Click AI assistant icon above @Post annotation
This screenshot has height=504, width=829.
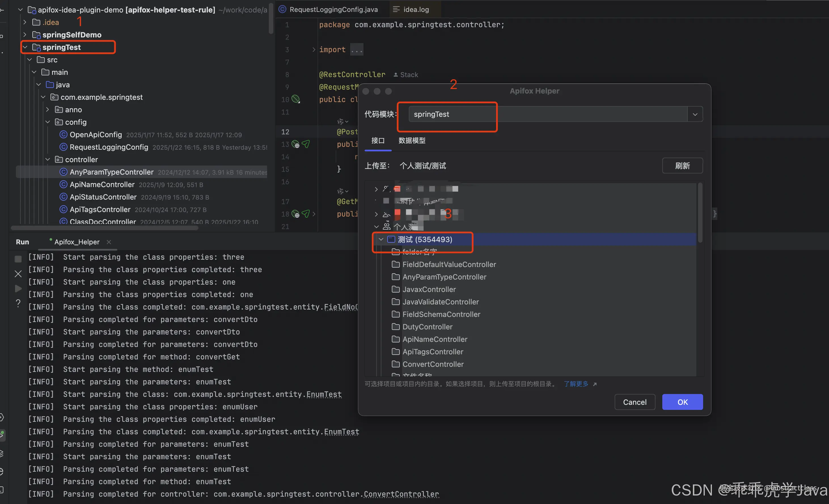[341, 121]
